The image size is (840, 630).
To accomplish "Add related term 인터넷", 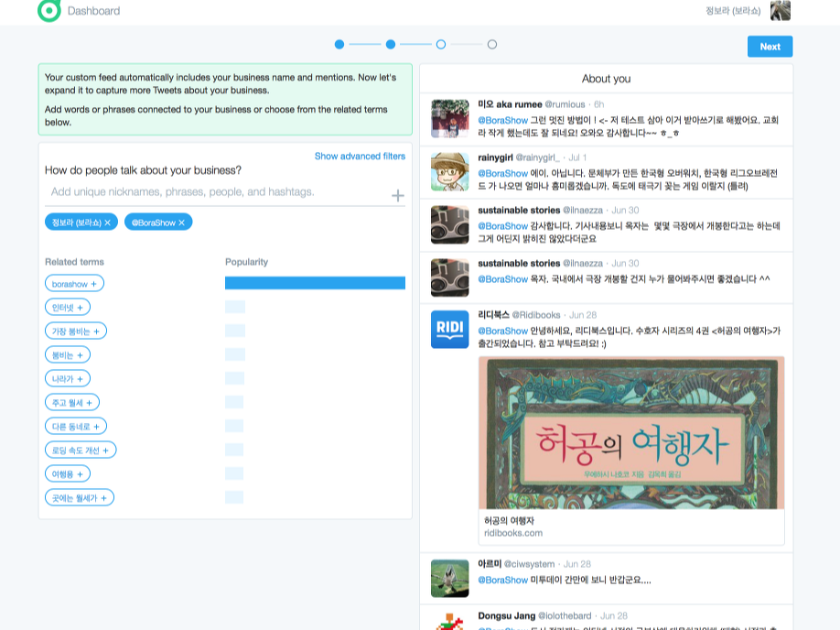I will click(x=68, y=308).
